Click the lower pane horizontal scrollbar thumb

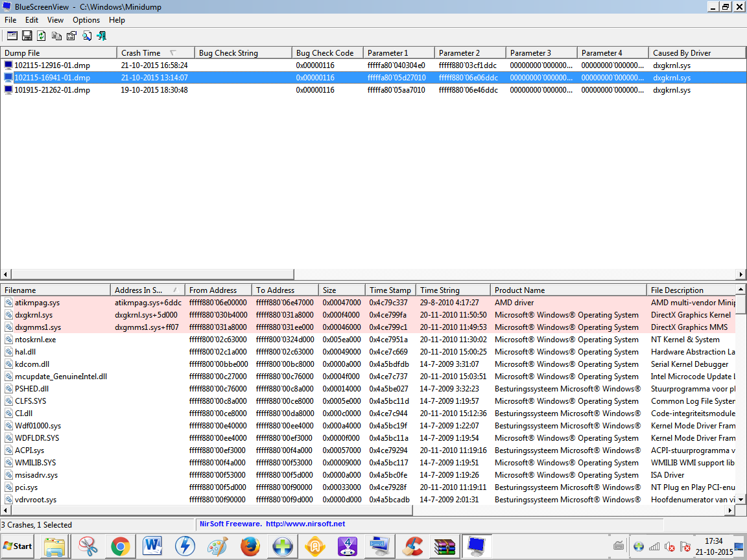(211, 511)
